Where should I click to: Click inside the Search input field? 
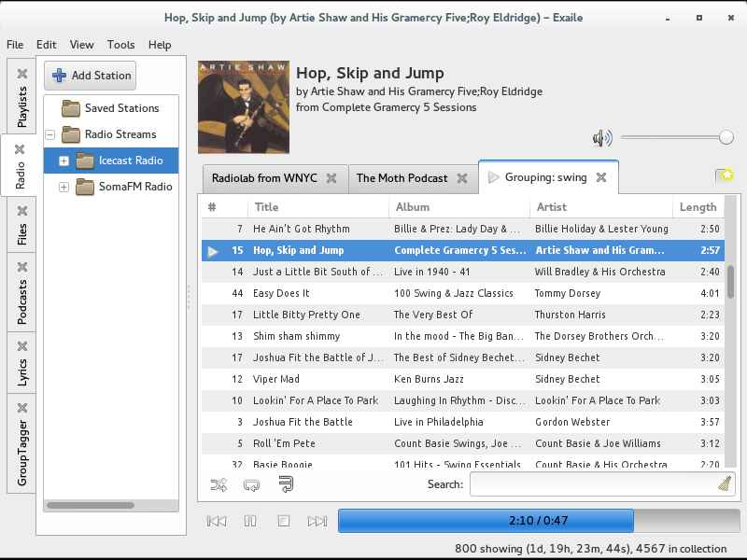[593, 484]
